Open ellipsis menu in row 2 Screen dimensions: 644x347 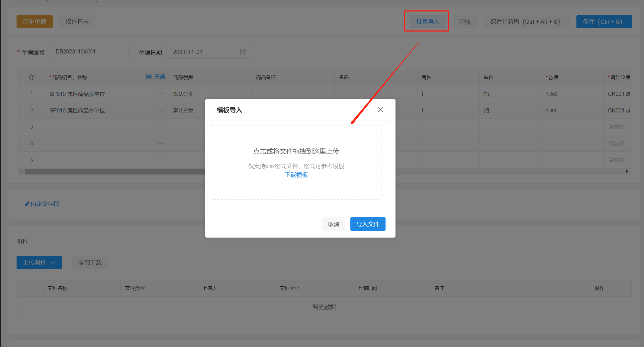161,110
